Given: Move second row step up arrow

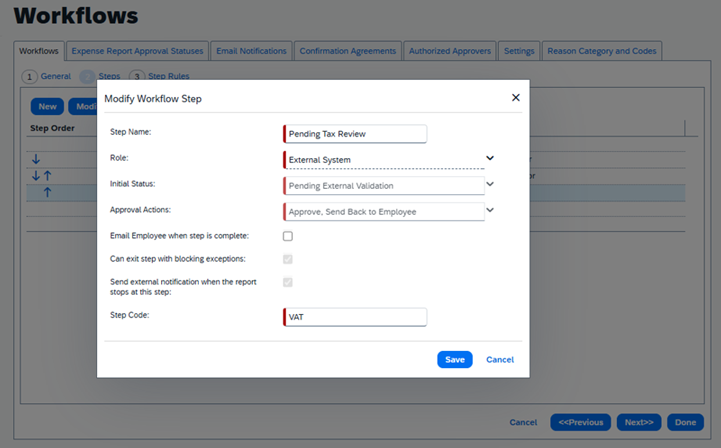Looking at the screenshot, I should (47, 176).
